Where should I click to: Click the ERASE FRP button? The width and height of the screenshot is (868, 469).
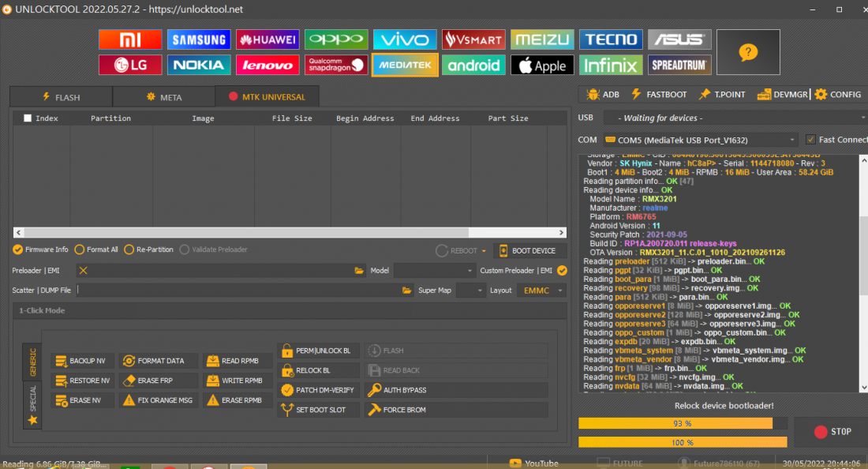tap(159, 381)
